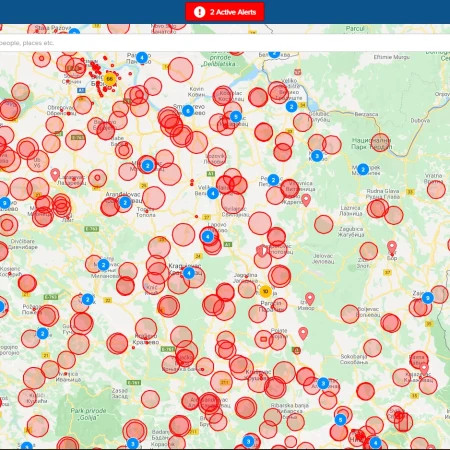Open the shield marker near Despotovac
The image size is (450, 450).
262,251
